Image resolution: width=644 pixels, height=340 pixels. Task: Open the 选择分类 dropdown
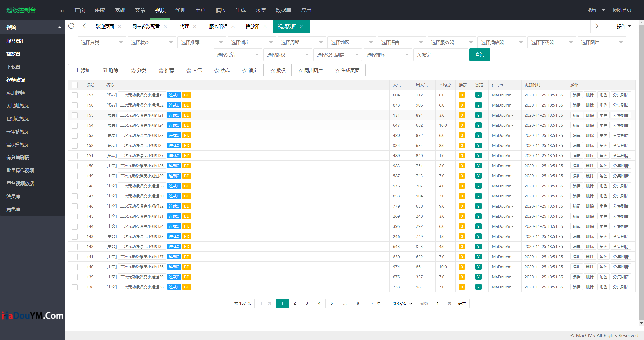click(102, 42)
